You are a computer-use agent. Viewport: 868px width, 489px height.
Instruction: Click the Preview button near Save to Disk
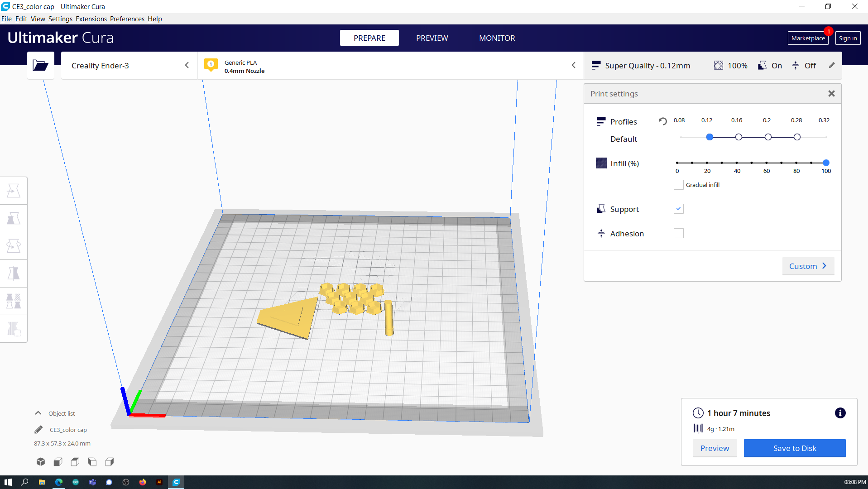pyautogui.click(x=715, y=448)
